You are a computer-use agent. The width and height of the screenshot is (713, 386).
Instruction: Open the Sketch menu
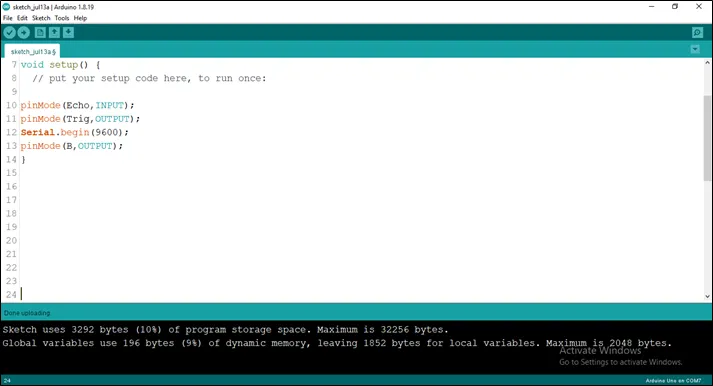coord(41,18)
